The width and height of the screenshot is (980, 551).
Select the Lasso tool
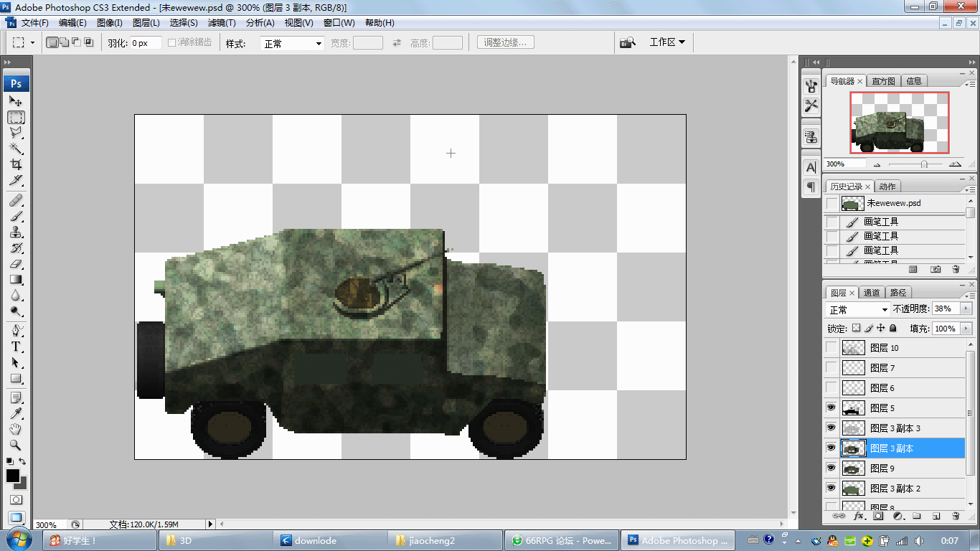click(x=16, y=133)
